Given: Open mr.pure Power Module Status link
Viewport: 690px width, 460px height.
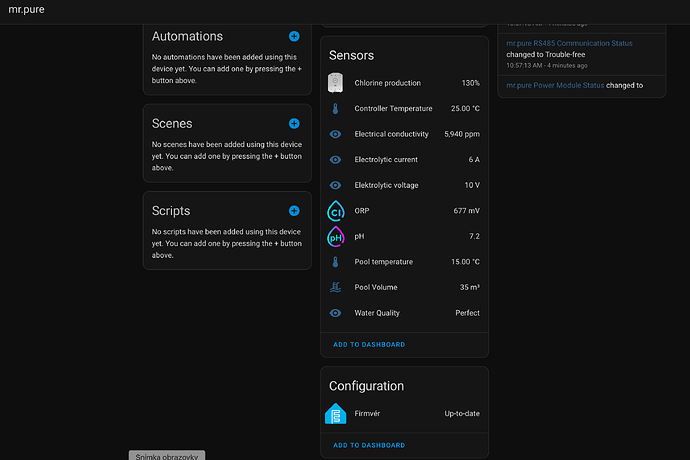Looking at the screenshot, I should [565, 86].
